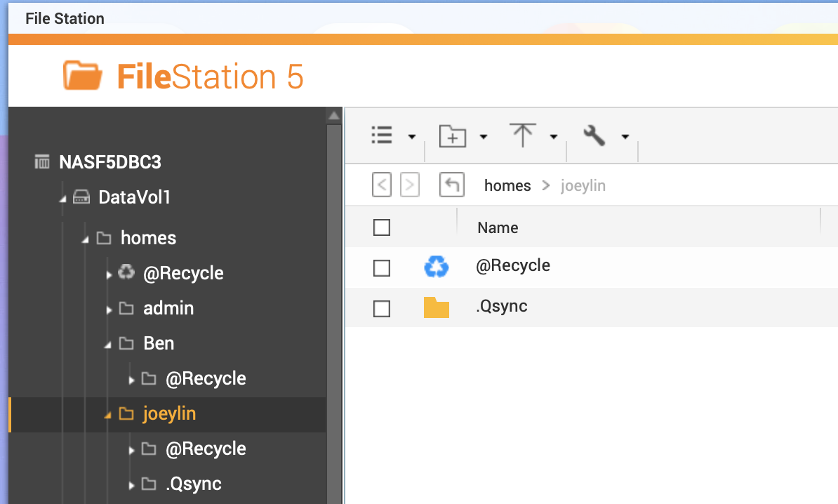This screenshot has height=504, width=838.
Task: Click the create new folder icon
Action: click(453, 135)
